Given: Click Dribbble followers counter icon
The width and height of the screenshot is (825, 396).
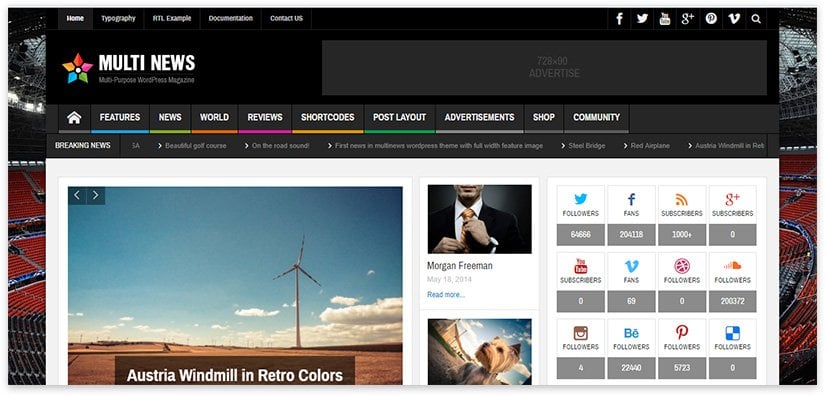Looking at the screenshot, I should pyautogui.click(x=682, y=266).
